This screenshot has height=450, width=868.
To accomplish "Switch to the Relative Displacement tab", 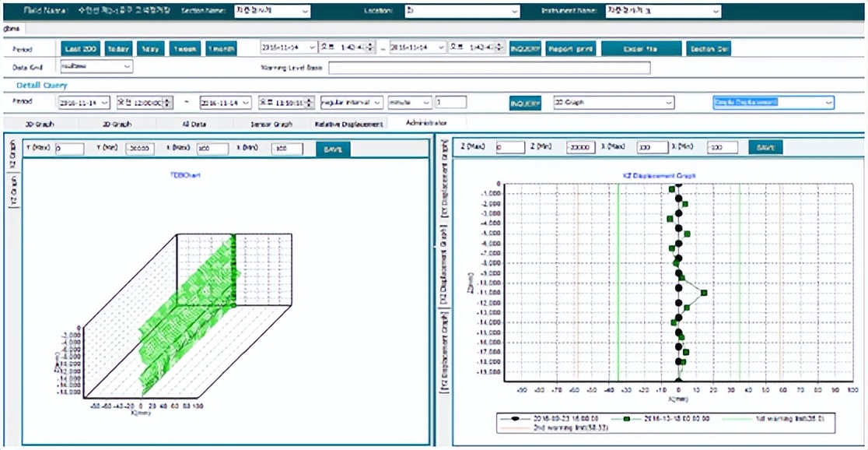I will coord(348,123).
